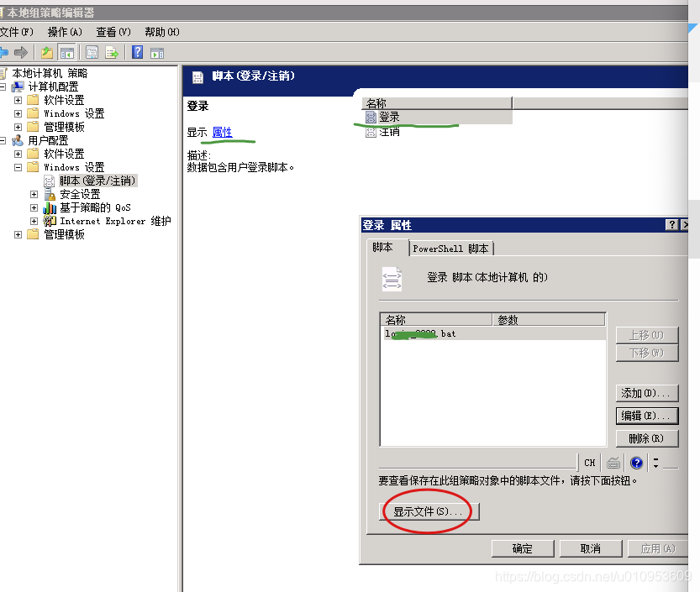Click the forward navigation arrow icon
Viewport: 700px width, 592px height.
point(19,52)
